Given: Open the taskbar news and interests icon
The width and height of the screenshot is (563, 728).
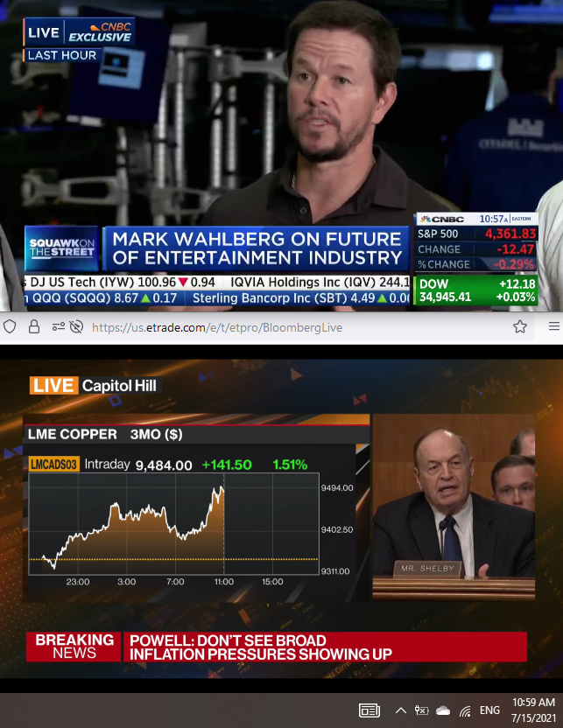Looking at the screenshot, I should (x=369, y=710).
